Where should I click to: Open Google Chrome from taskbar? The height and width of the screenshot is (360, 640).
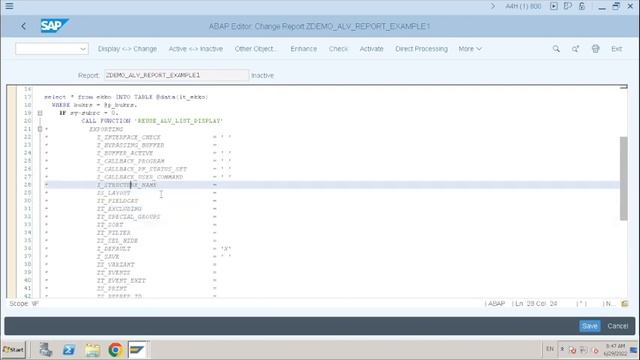click(116, 350)
